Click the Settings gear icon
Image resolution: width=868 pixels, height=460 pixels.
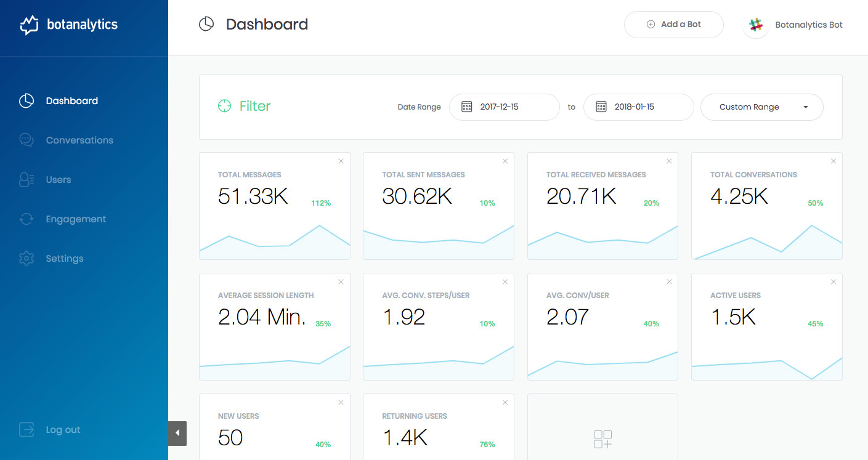coord(26,259)
